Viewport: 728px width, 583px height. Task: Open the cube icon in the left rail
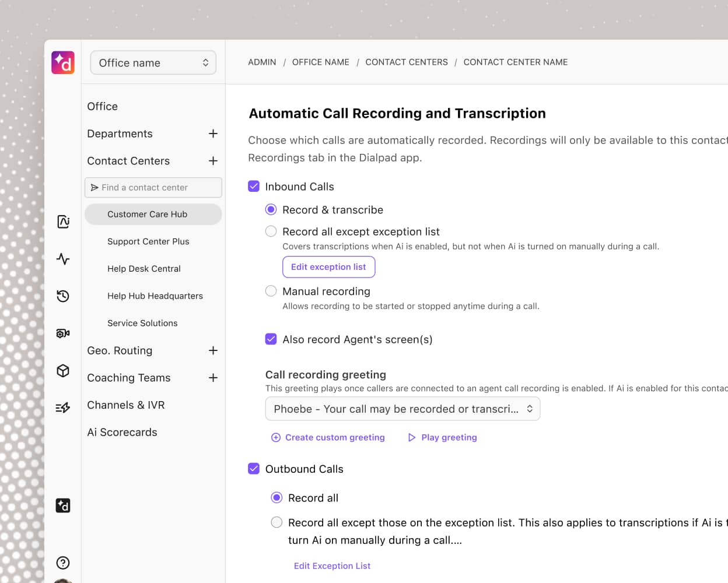click(x=63, y=371)
